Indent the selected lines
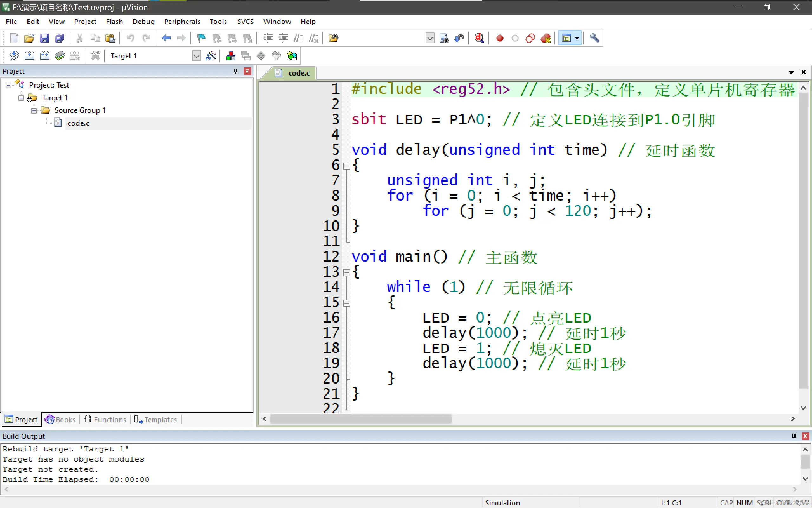The height and width of the screenshot is (508, 812). coord(268,38)
